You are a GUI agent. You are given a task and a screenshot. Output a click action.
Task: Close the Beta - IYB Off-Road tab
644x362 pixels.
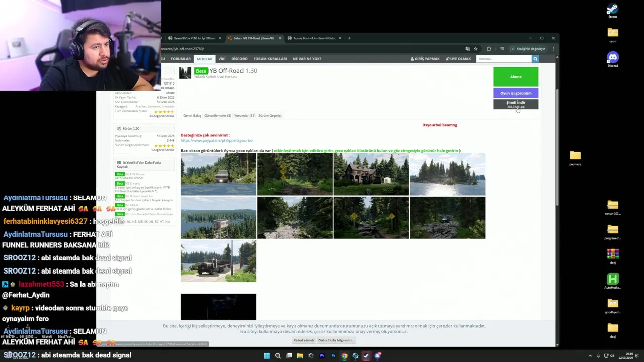coord(280,38)
